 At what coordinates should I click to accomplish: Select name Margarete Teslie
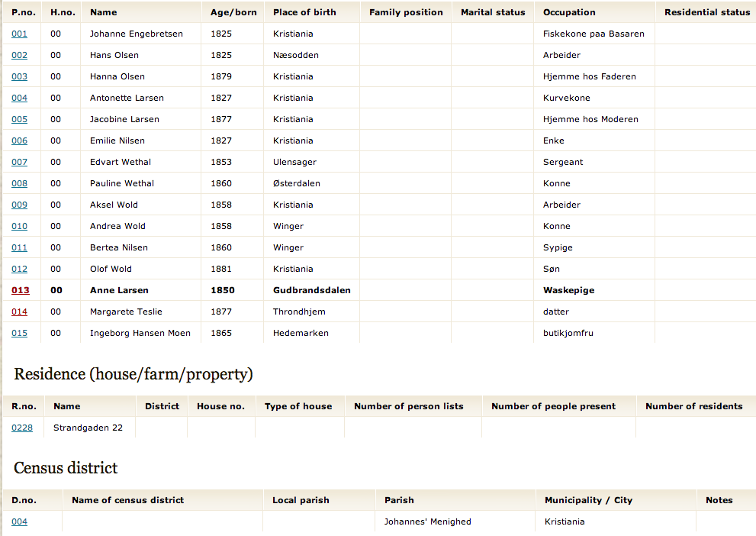[126, 312]
